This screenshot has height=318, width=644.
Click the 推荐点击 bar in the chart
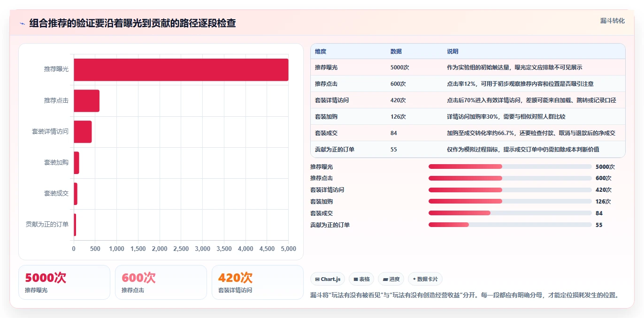[86, 100]
